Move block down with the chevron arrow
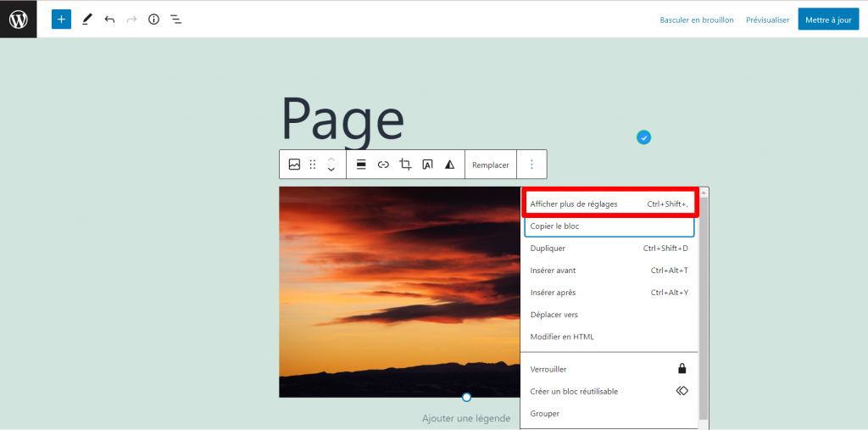The height and width of the screenshot is (430, 868). click(x=331, y=170)
